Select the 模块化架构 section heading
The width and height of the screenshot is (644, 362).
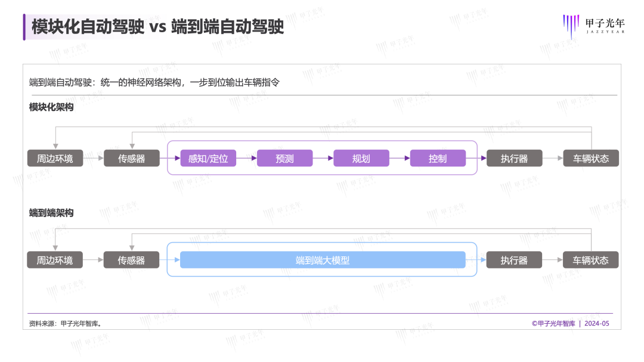[x=51, y=107]
